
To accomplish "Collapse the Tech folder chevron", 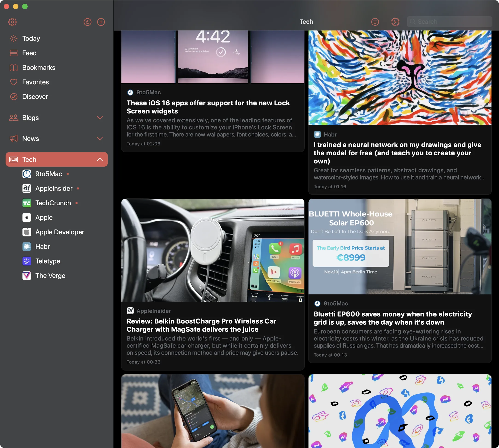I will [100, 160].
